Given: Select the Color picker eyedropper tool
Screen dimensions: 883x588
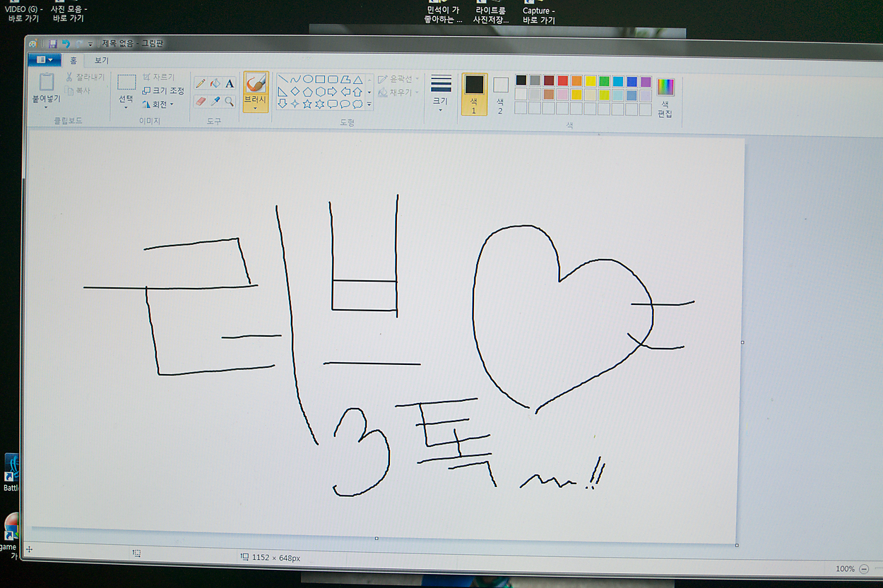Looking at the screenshot, I should tap(215, 102).
